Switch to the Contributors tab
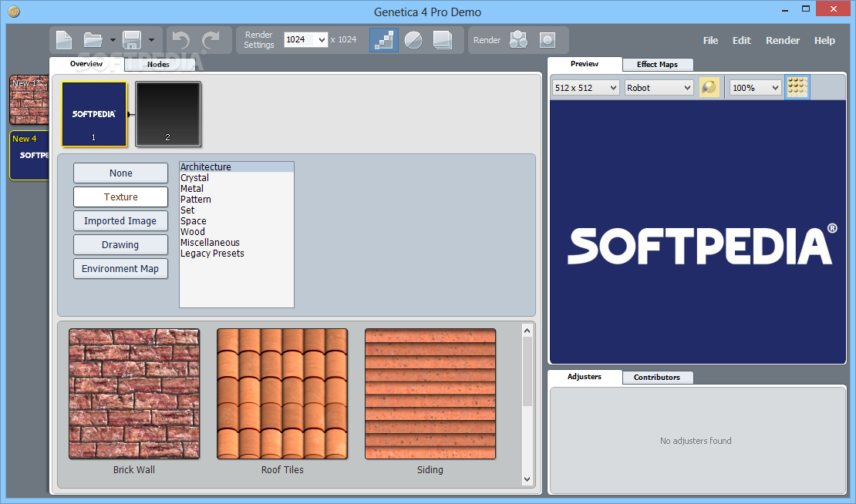 657,378
